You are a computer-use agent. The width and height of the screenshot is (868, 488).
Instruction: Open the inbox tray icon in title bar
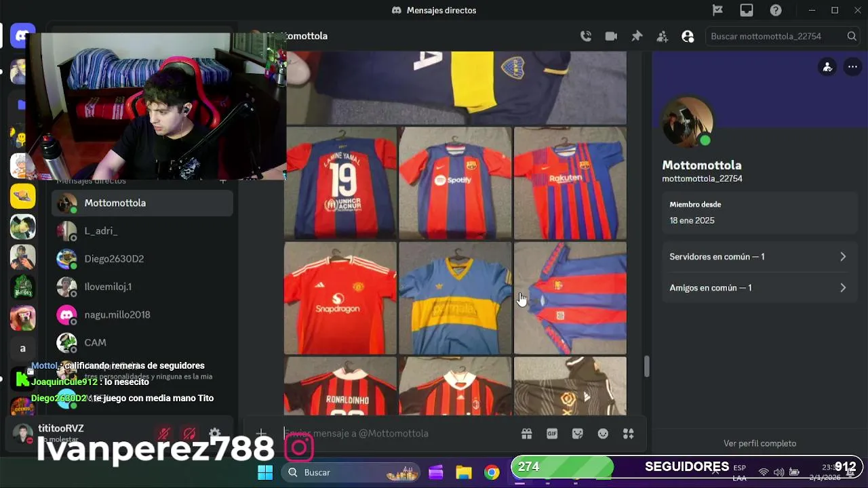[747, 10]
